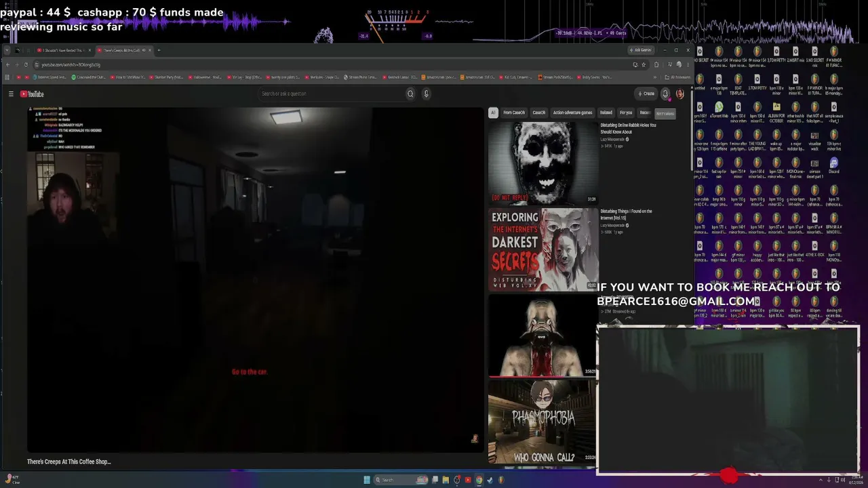The height and width of the screenshot is (488, 868).
Task: Open the YouTube account avatar menu
Action: coord(679,94)
